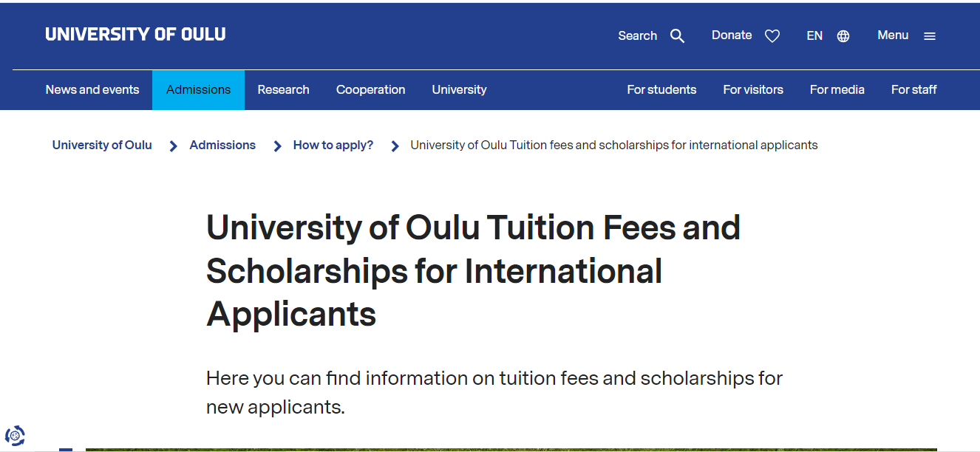The width and height of the screenshot is (980, 452).
Task: Follow the For visitors link
Action: click(x=753, y=90)
